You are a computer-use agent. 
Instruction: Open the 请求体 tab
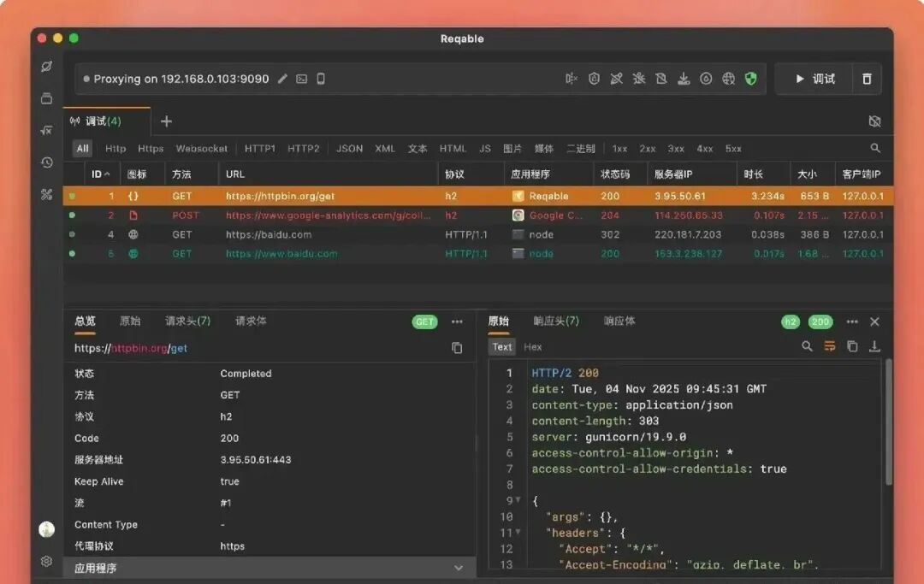click(x=251, y=321)
